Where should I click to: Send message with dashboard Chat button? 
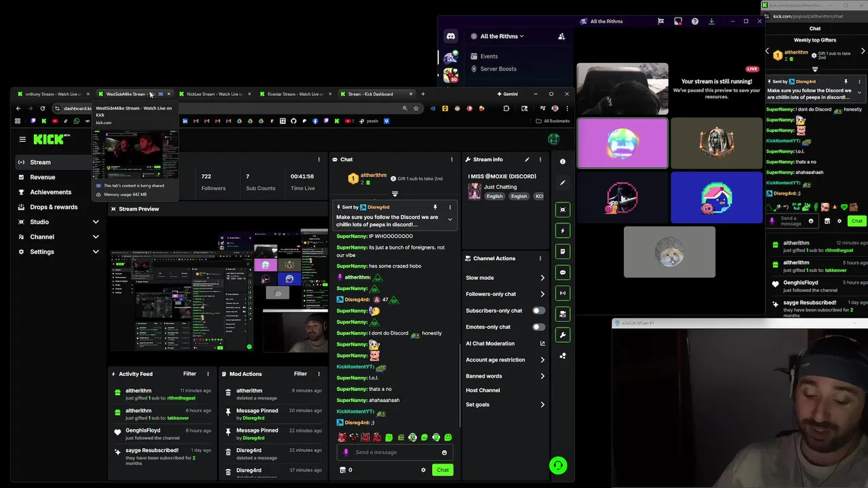tap(442, 470)
